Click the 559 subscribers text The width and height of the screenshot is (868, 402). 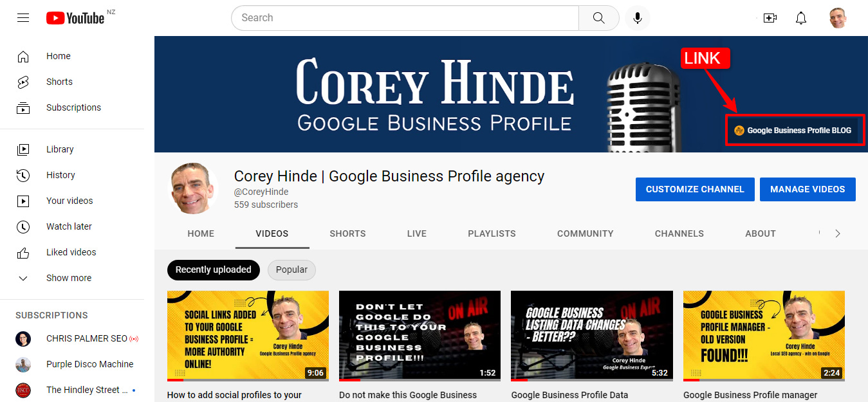(x=266, y=205)
